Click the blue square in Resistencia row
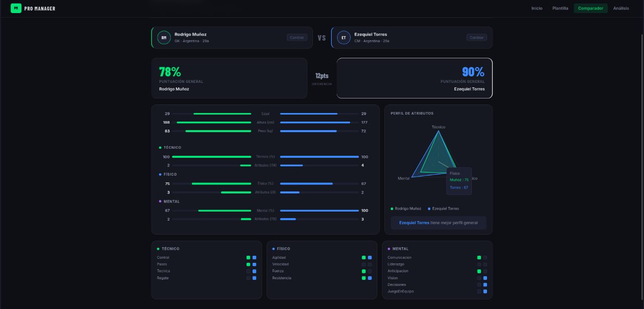 [370, 278]
